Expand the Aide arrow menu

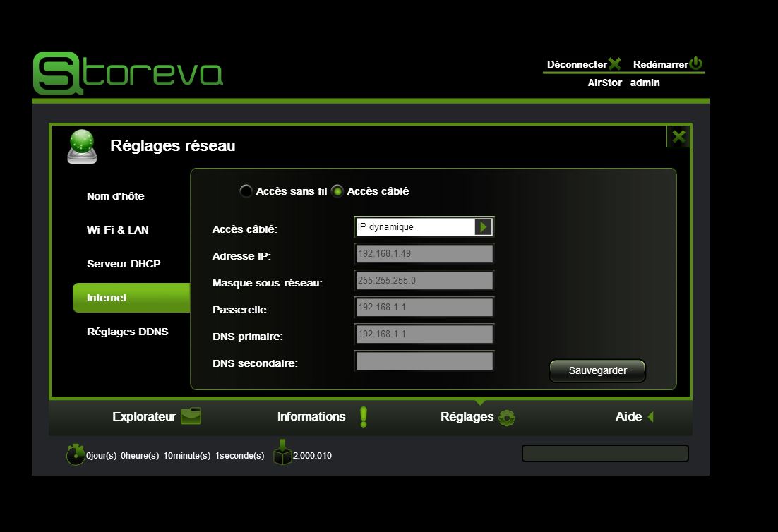[650, 417]
